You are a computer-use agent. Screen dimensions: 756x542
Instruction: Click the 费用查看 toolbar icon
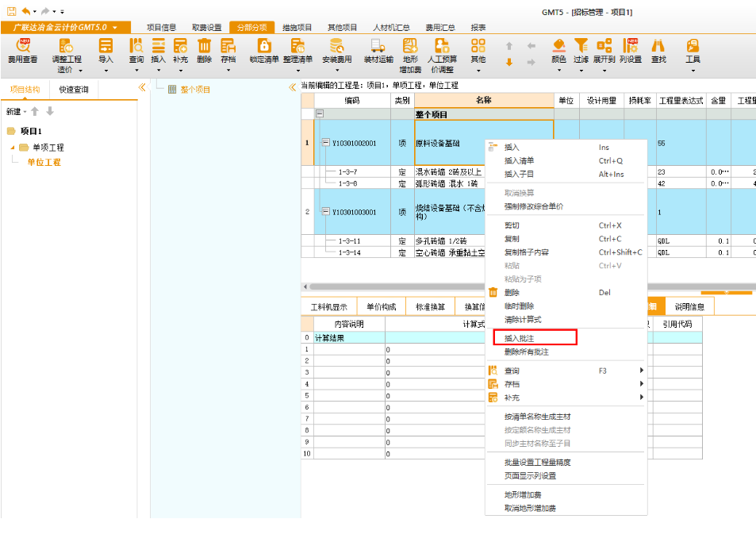pyautogui.click(x=22, y=49)
